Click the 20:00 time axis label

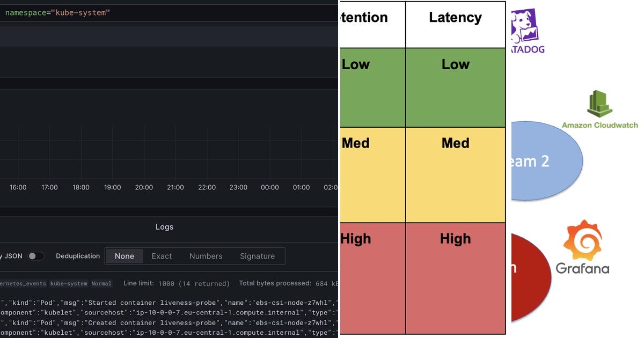point(143,187)
